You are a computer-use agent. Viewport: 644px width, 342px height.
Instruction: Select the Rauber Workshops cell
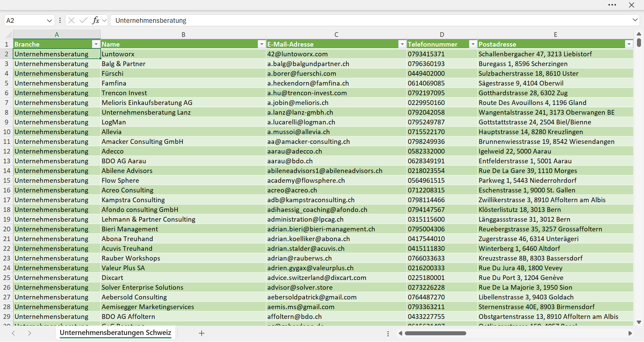point(183,258)
